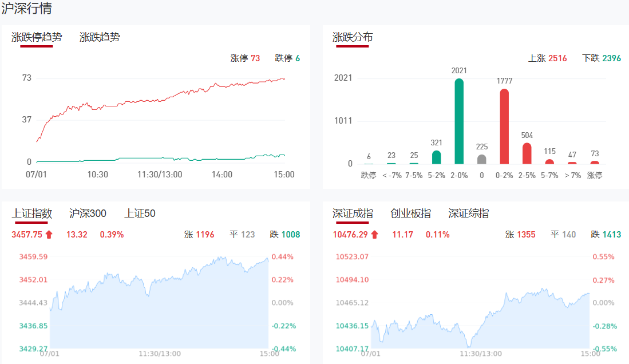Switch to the 深证综指 tab
This screenshot has height=364, width=629.
[x=468, y=213]
